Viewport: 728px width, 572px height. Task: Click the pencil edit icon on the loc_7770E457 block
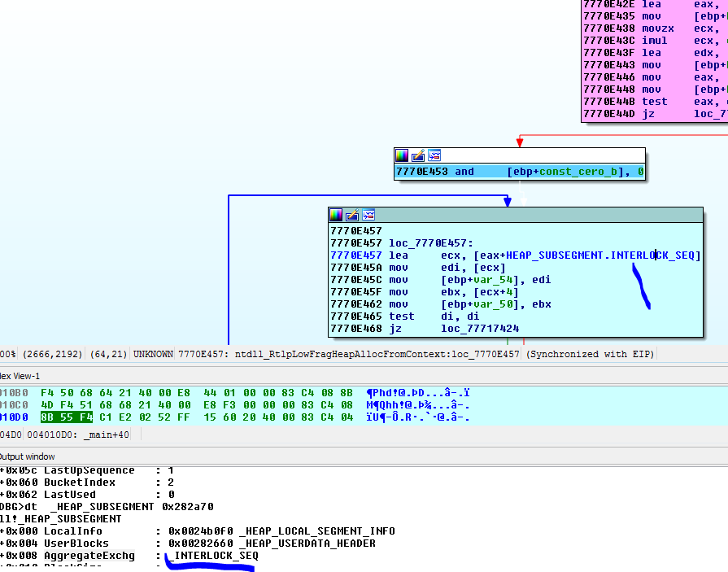(x=352, y=215)
